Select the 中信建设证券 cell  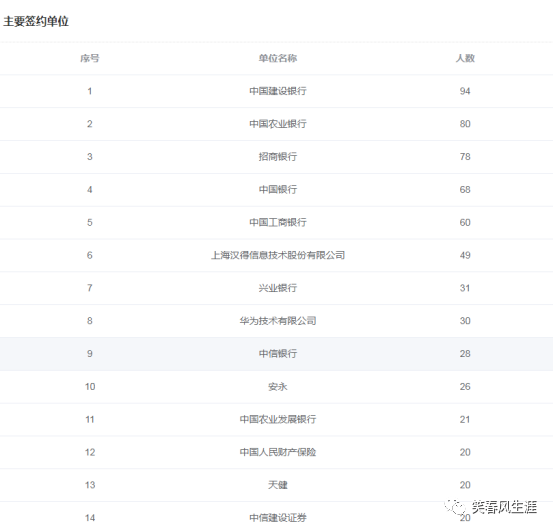click(278, 518)
